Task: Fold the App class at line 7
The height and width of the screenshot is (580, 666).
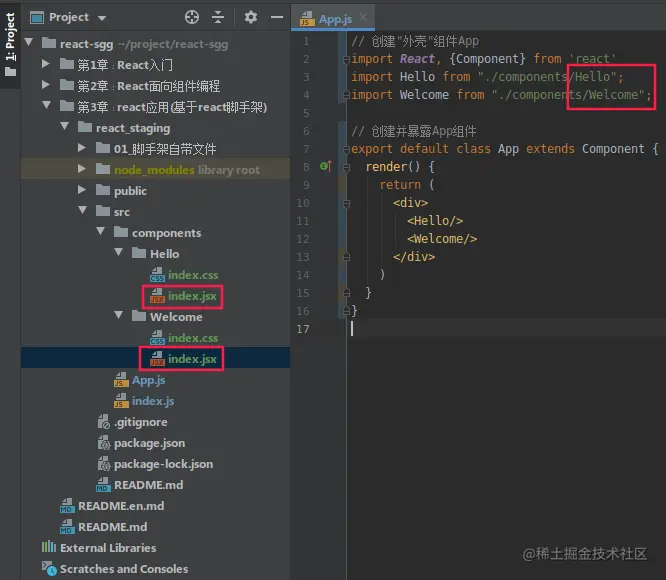Action: [346, 149]
